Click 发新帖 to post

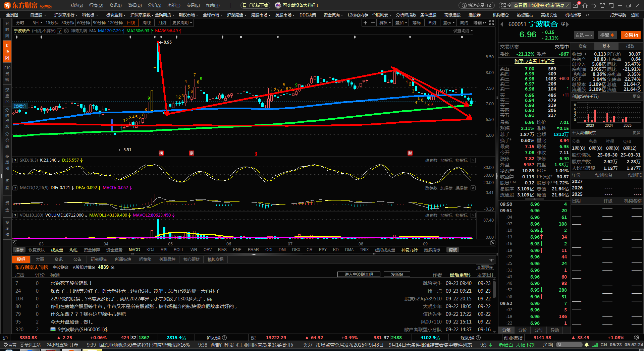(397, 275)
